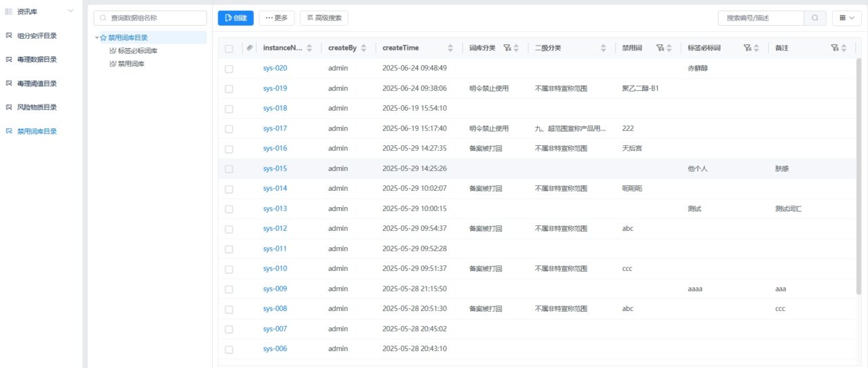Select the 禁用词库 tree item
The image size is (868, 368).
coord(131,64)
